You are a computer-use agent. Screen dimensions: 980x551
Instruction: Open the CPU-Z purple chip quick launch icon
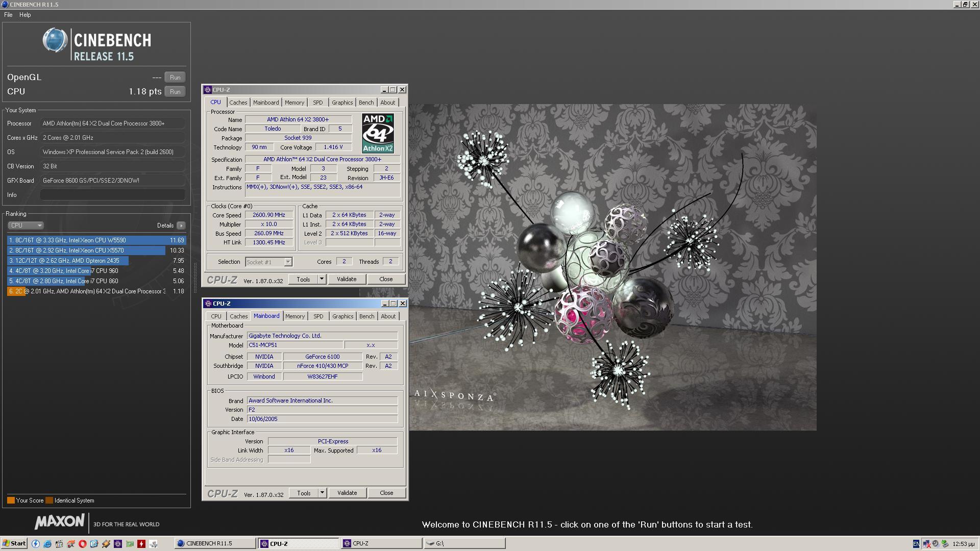click(118, 544)
